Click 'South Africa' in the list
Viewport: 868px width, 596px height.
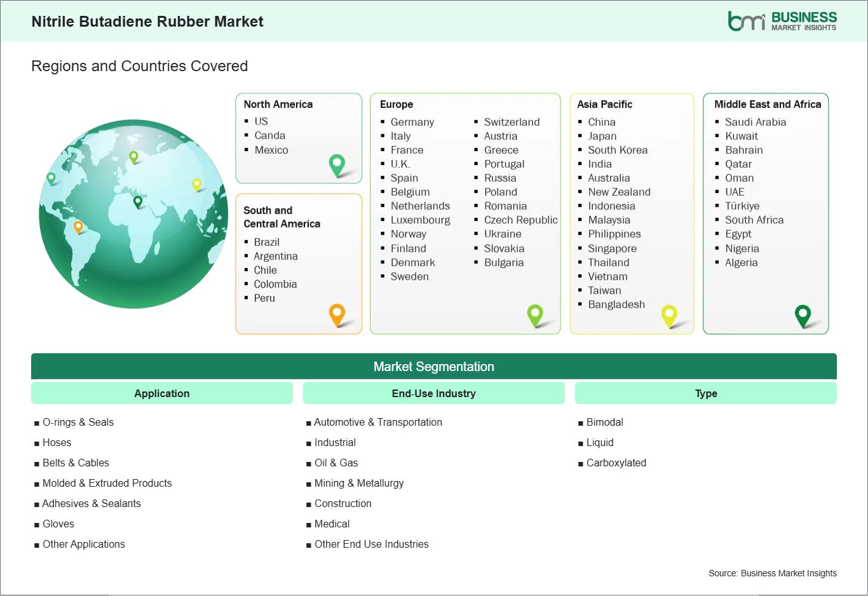[754, 220]
